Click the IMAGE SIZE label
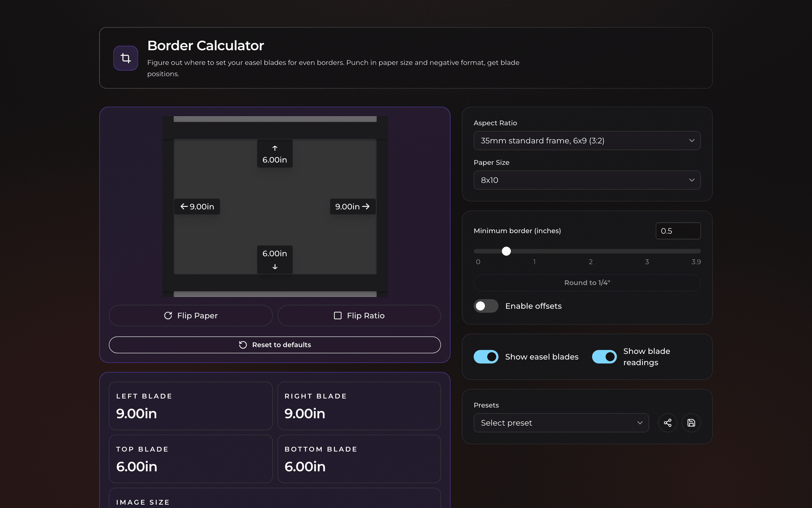The image size is (812, 508). click(143, 502)
